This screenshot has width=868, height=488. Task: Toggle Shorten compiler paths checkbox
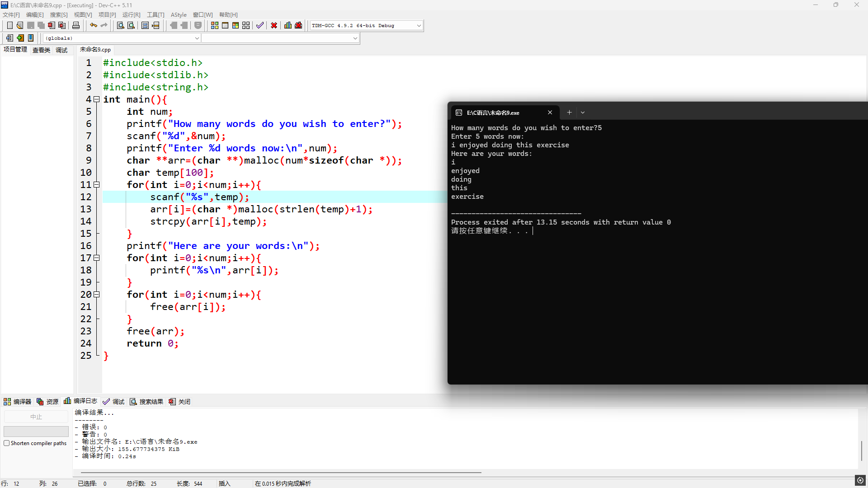tap(7, 443)
